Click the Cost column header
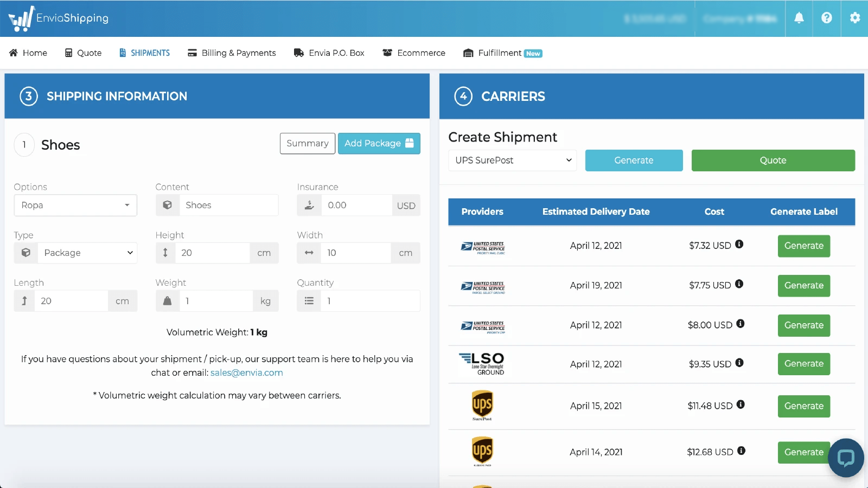The width and height of the screenshot is (868, 488). pyautogui.click(x=714, y=211)
